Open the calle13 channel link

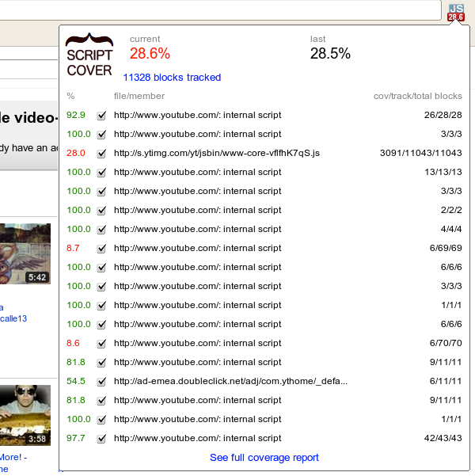point(13,318)
